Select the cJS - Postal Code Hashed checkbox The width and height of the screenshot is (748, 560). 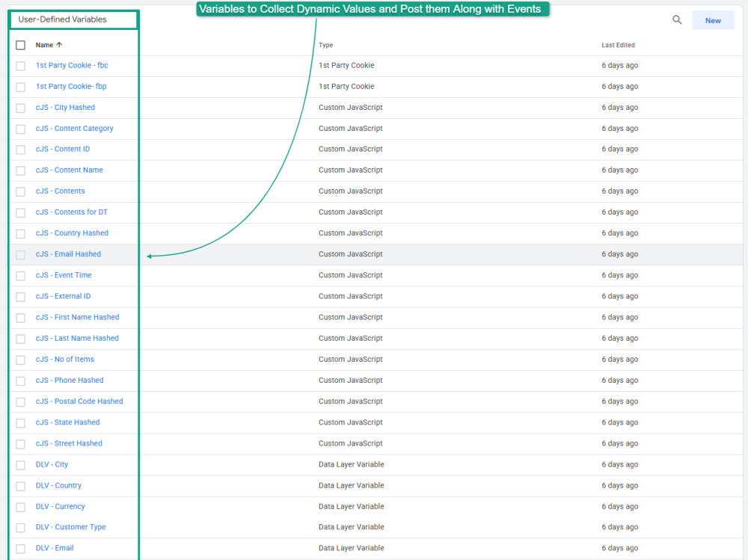[x=20, y=401]
